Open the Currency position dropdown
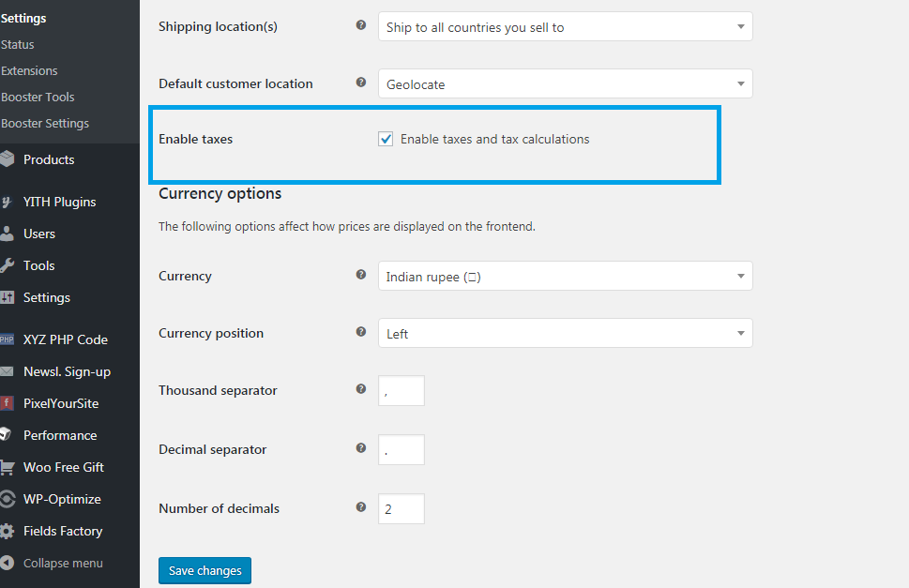 (x=566, y=333)
